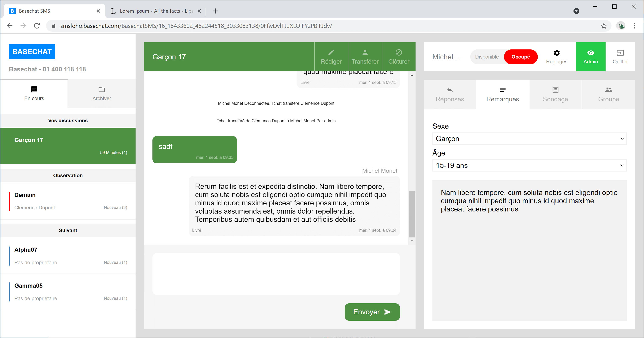
Task: Open Réglages gear icon
Action: pos(557,53)
